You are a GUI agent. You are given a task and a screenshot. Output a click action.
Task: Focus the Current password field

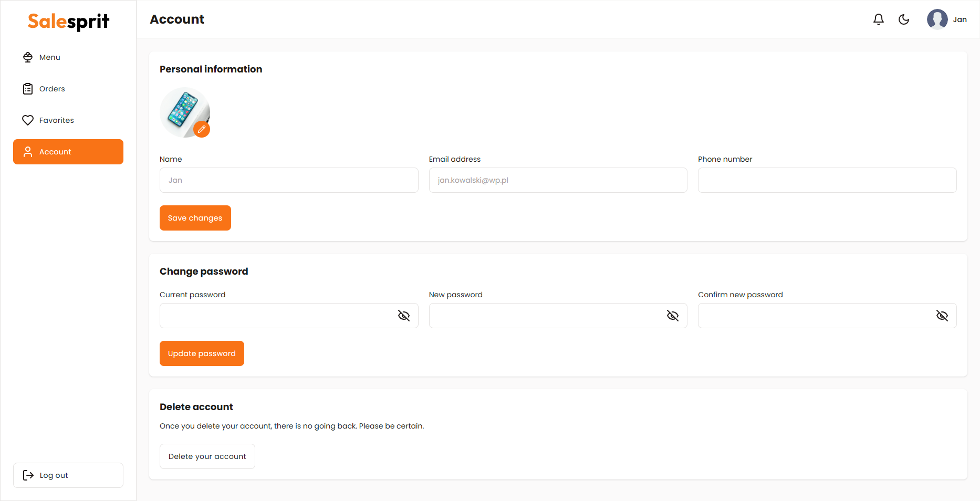(x=289, y=316)
